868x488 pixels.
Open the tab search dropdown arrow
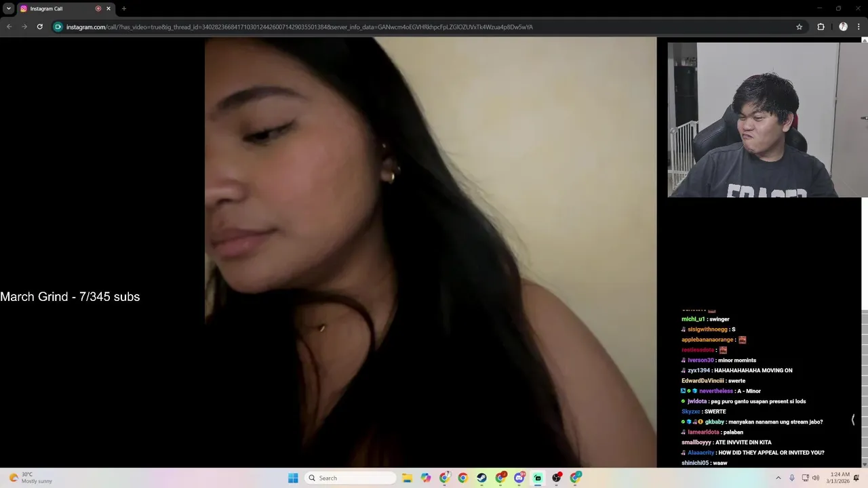pyautogui.click(x=9, y=9)
